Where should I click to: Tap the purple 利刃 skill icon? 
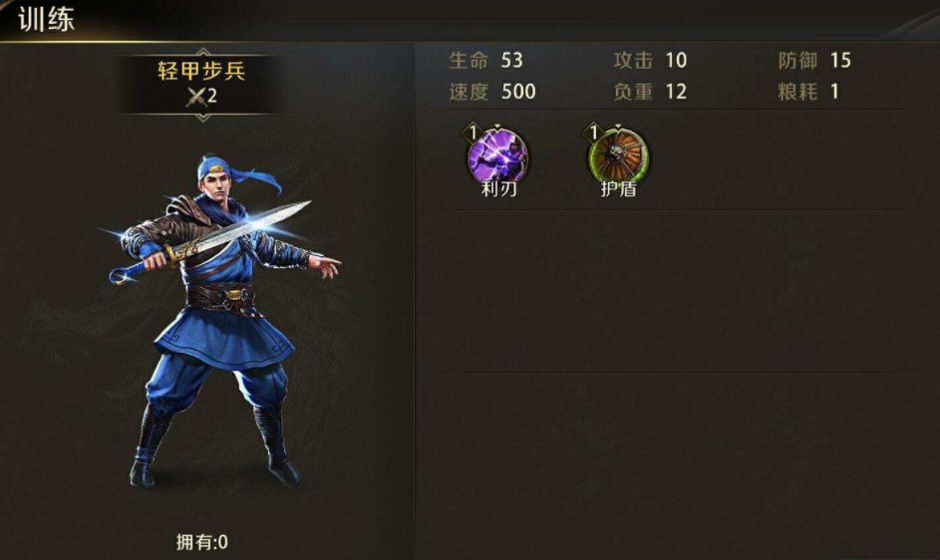[497, 156]
